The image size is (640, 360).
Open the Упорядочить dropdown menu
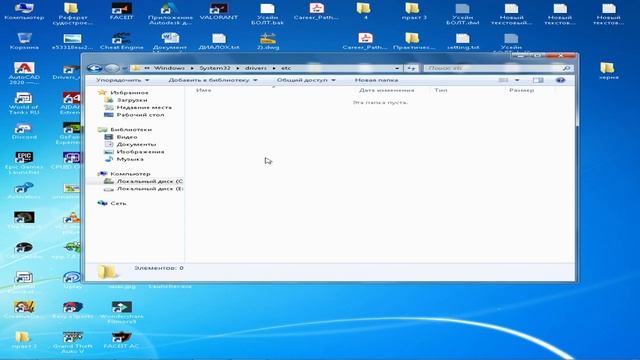122,80
